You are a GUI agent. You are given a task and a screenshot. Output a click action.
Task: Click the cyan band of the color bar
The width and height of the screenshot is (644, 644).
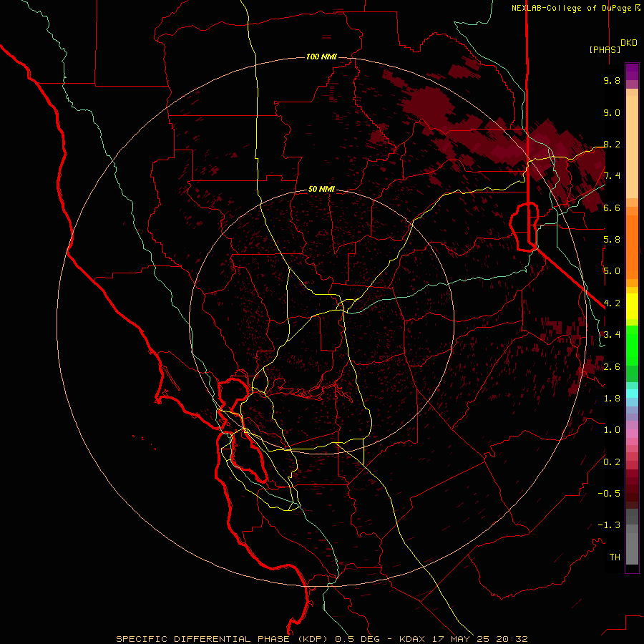coord(632,393)
